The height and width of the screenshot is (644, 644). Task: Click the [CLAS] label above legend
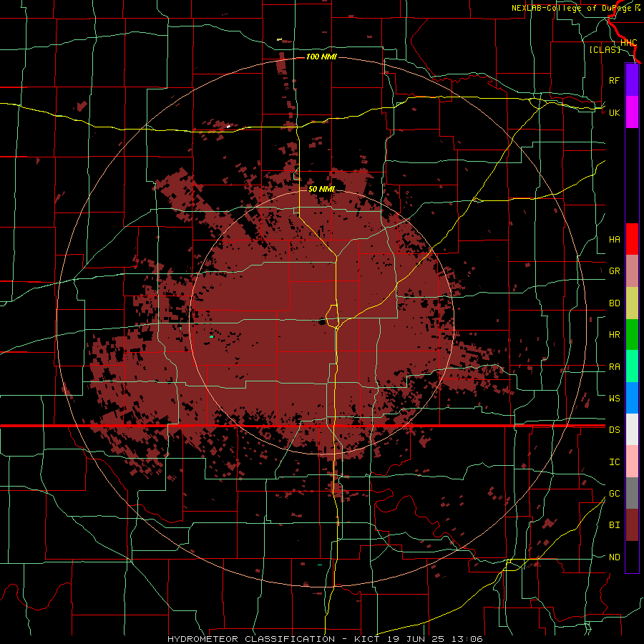pyautogui.click(x=605, y=49)
